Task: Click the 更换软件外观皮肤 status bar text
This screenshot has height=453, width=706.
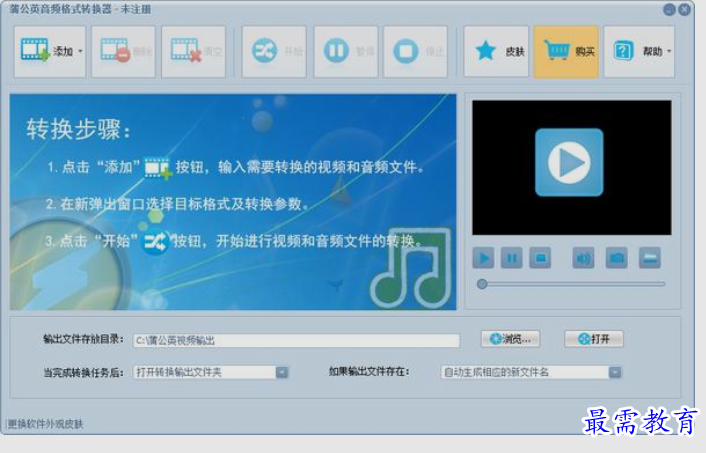Action: point(45,424)
